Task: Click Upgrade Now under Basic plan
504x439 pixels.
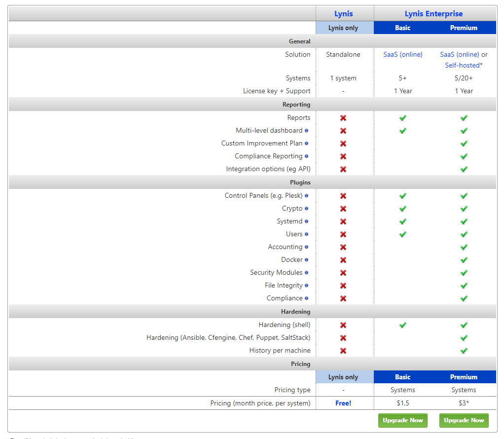Action: [x=403, y=420]
